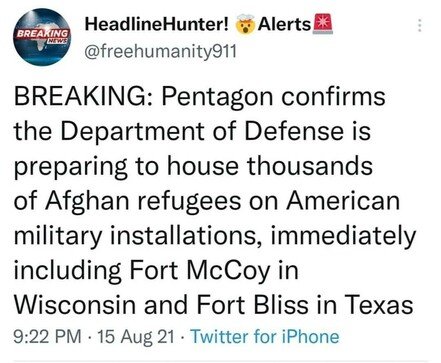Open the Breaking News profile avatar
Screen dimensions: 441x363
42,36
